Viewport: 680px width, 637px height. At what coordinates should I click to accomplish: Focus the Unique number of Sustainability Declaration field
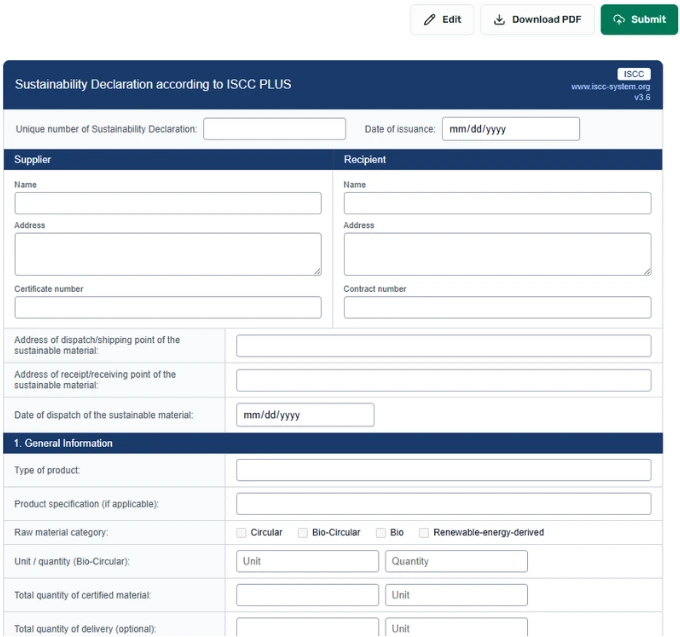[275, 129]
